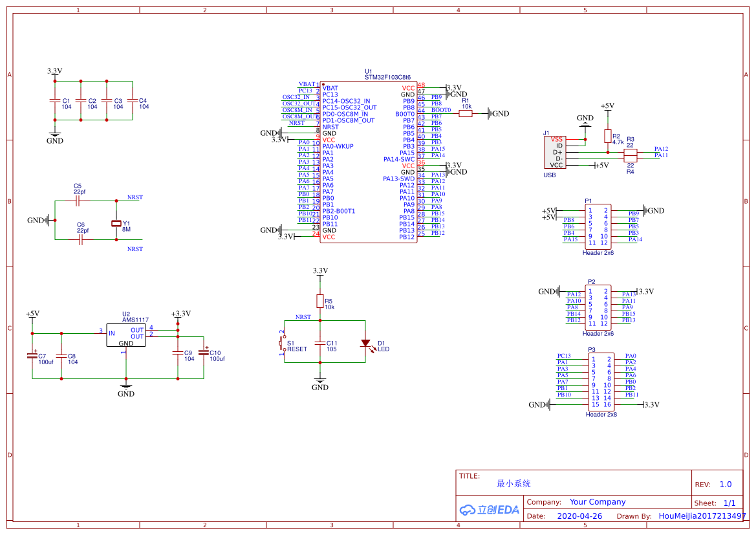This screenshot has width=756, height=535.
Task: Select capacitor C2 symbol
Action: point(81,101)
